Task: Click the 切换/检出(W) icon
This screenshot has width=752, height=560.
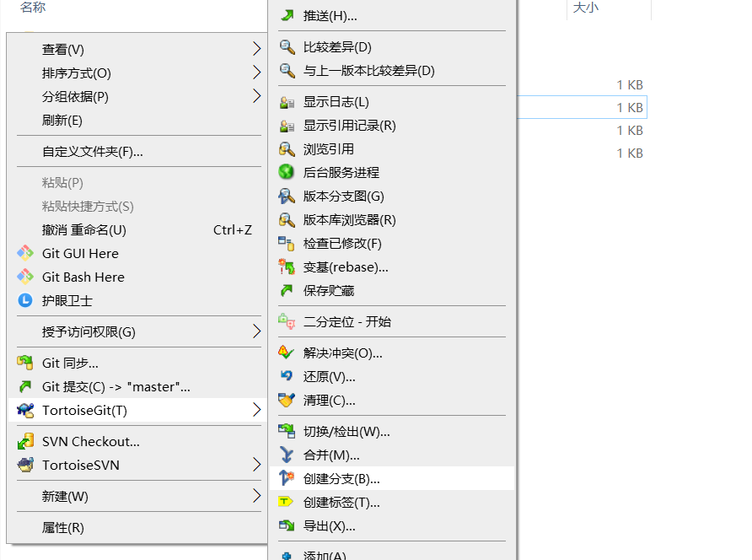Action: pyautogui.click(x=287, y=432)
